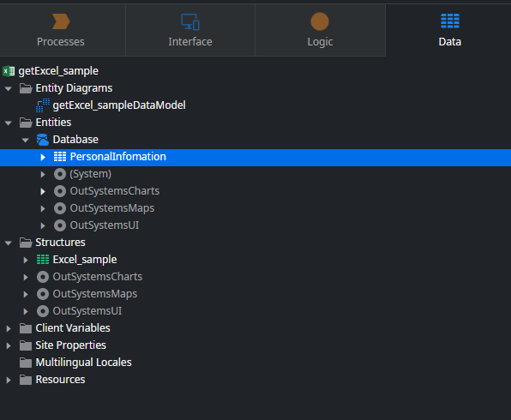Click the green Excel_sample structure icon

pos(43,260)
